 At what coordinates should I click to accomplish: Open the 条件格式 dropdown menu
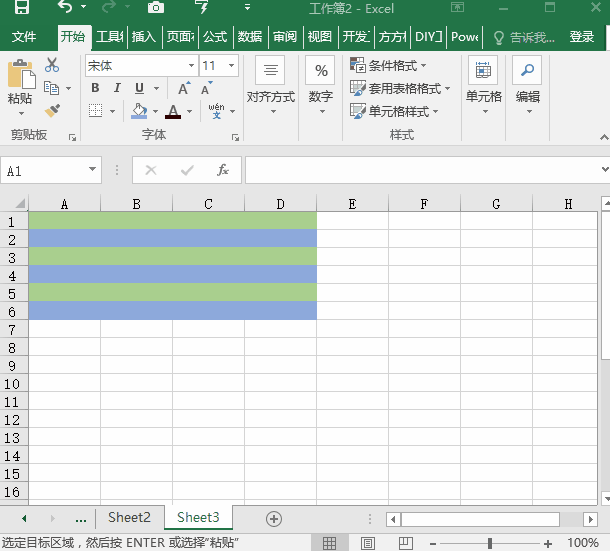(x=388, y=65)
